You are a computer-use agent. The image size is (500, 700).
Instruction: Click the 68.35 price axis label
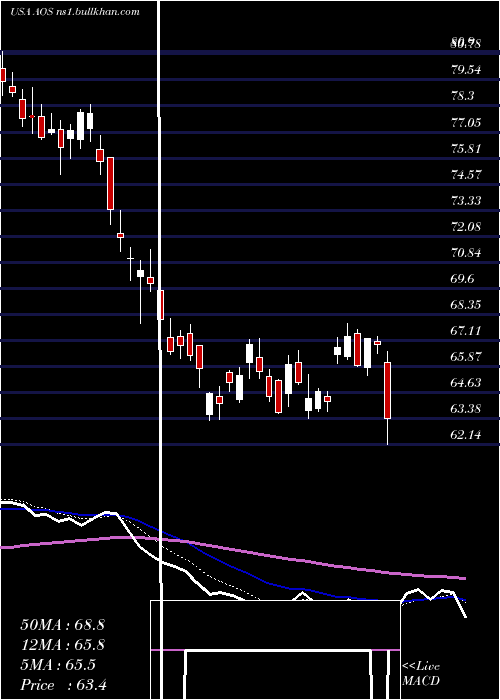point(466,305)
